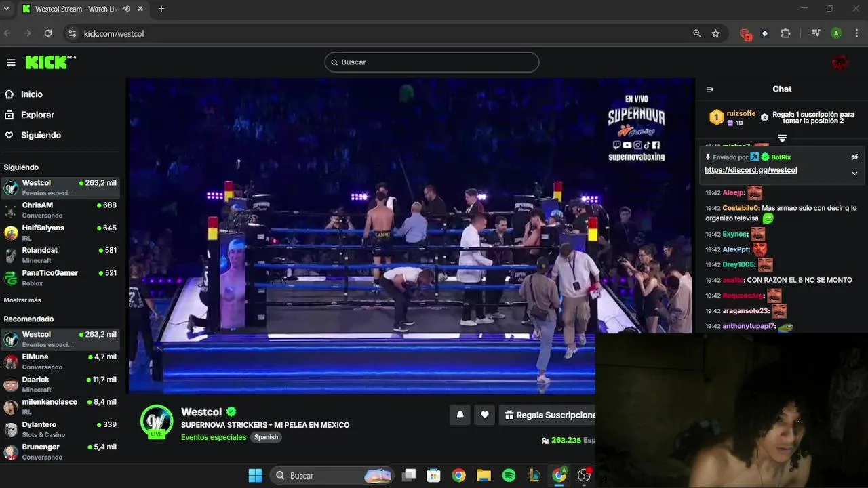This screenshot has height=488, width=868.
Task: Click Mostrar más in sidebar
Action: tap(22, 300)
